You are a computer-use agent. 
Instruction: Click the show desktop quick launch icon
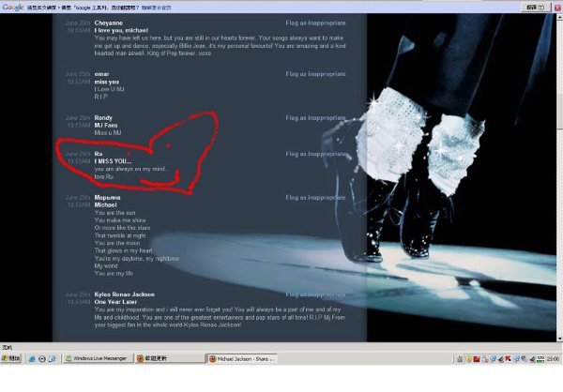tap(52, 358)
